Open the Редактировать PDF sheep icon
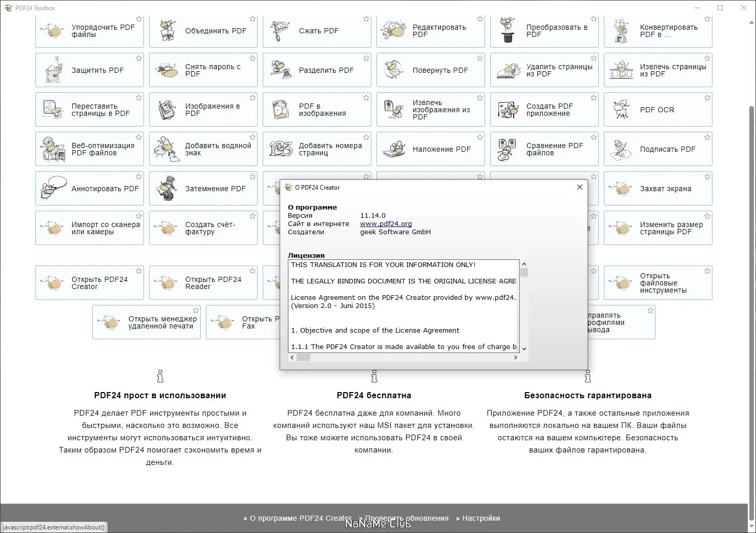This screenshot has height=533, width=756. click(x=394, y=31)
